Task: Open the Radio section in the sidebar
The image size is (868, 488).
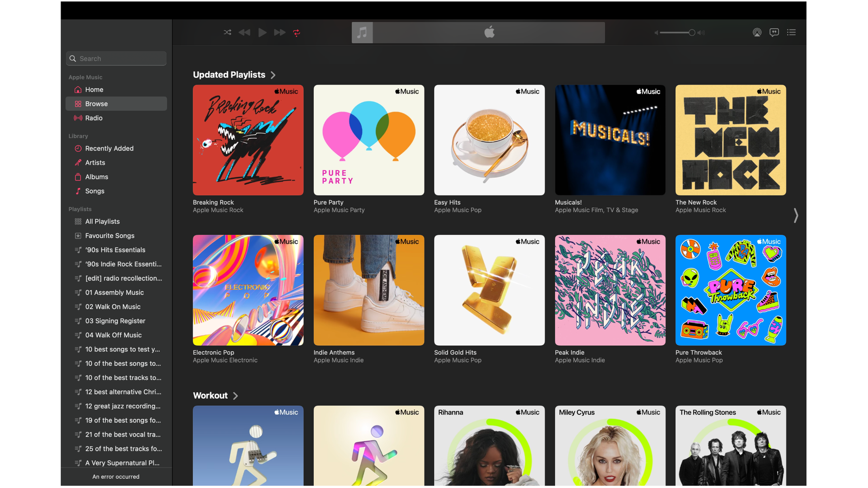Action: pos(94,118)
